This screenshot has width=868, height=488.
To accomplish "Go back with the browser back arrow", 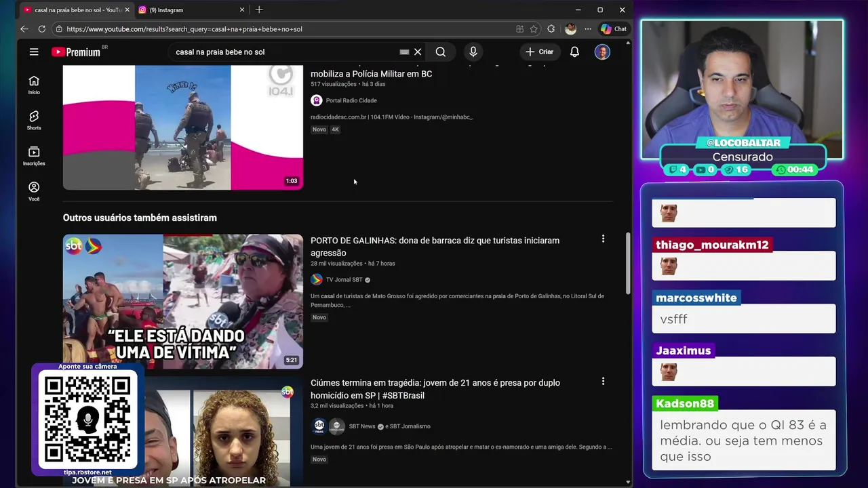I will pos(24,29).
